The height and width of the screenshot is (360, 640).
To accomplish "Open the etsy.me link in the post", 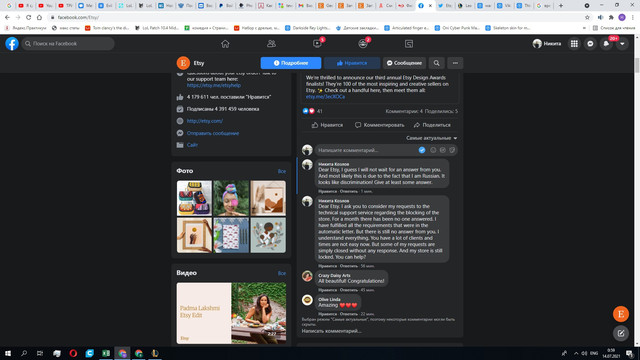I will point(325,97).
